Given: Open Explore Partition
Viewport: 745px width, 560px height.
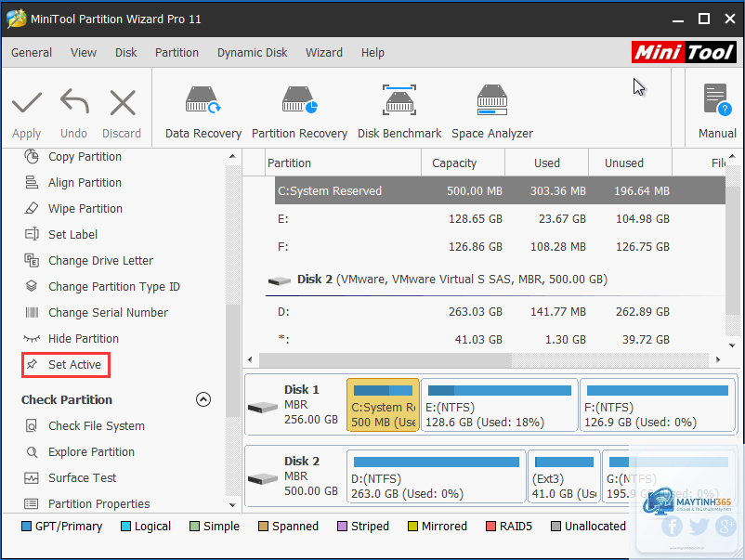Looking at the screenshot, I should pos(80,451).
